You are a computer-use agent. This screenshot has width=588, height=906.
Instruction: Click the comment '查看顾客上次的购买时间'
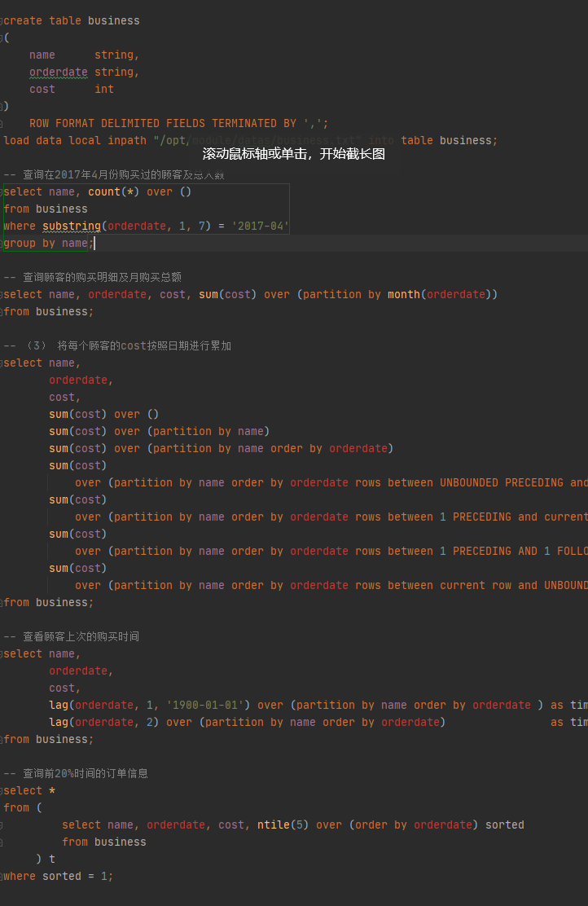pyautogui.click(x=72, y=637)
